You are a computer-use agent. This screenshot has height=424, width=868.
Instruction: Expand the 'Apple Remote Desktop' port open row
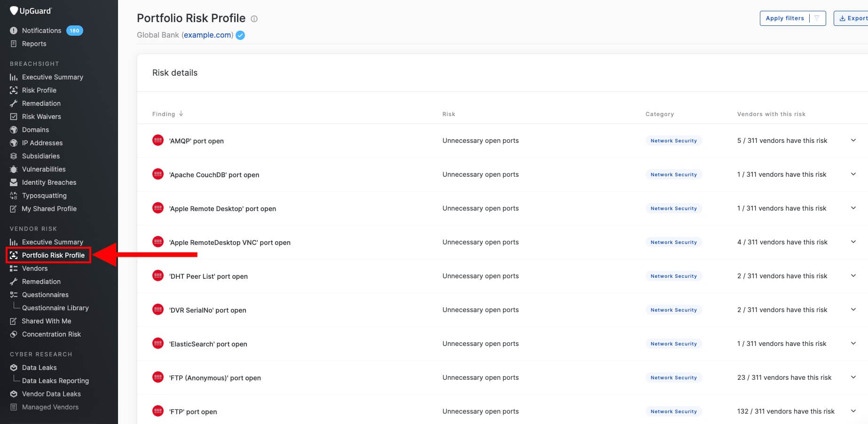853,208
